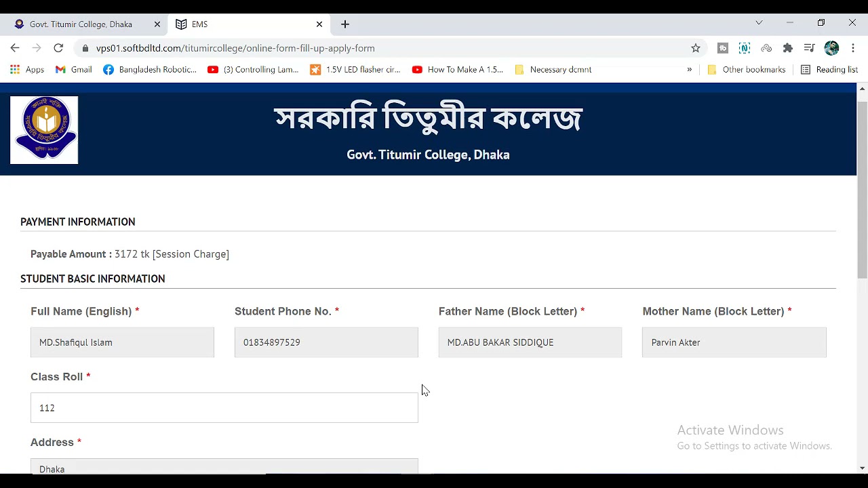
Task: Click the page vertical scrollbar thumb
Action: [863, 190]
